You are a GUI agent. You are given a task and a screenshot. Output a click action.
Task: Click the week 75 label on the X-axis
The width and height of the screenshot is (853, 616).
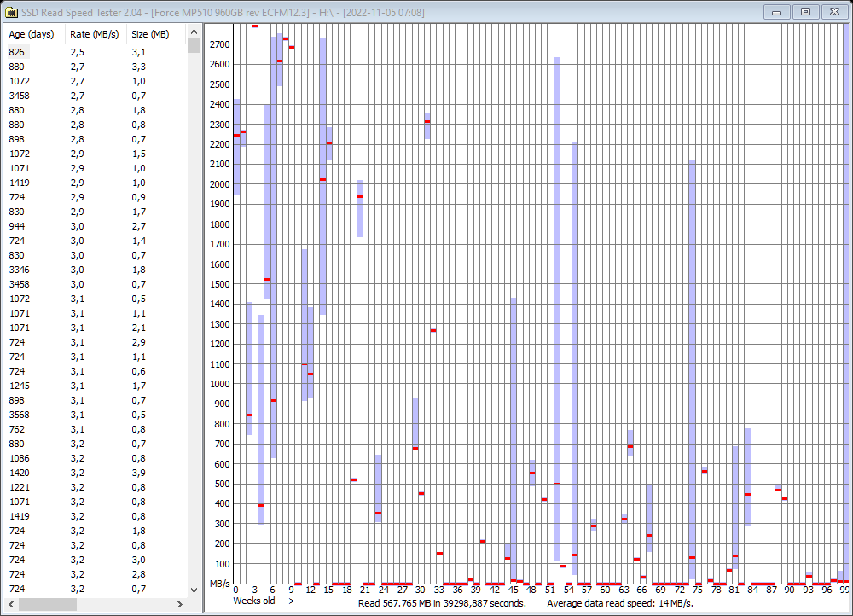698,590
